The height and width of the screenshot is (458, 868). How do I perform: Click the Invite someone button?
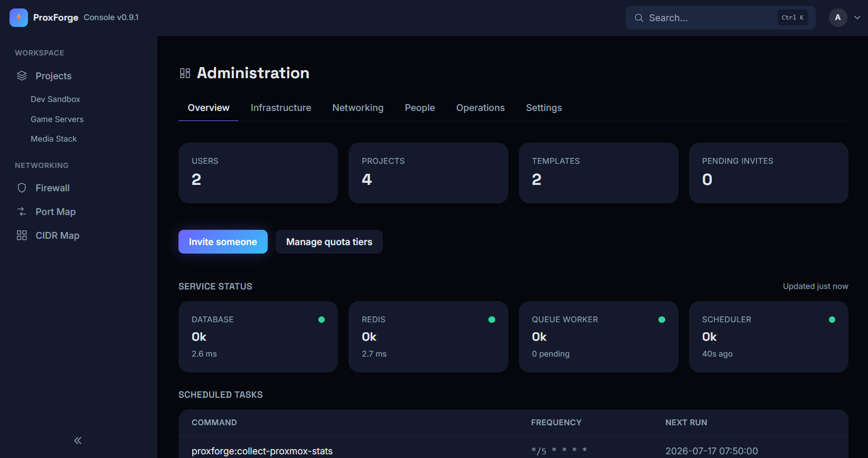[x=223, y=242]
